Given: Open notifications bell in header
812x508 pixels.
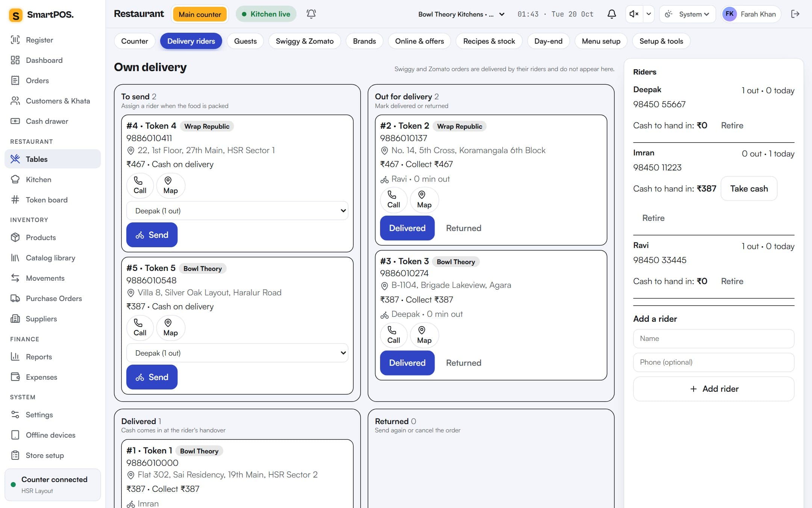Looking at the screenshot, I should click(x=612, y=14).
